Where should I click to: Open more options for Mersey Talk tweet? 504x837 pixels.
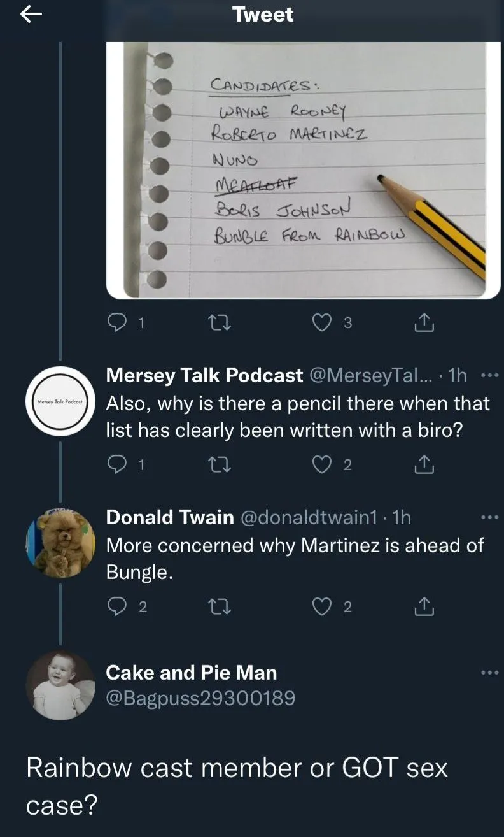pos(489,376)
